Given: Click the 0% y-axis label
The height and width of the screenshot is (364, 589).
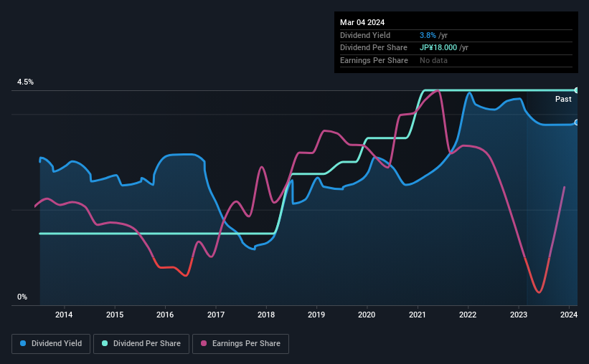Looking at the screenshot, I should [22, 297].
